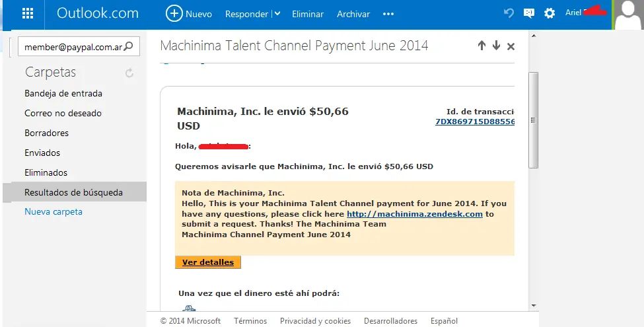Click the heading Machinima, Inc. le envió $50,66

[263, 118]
